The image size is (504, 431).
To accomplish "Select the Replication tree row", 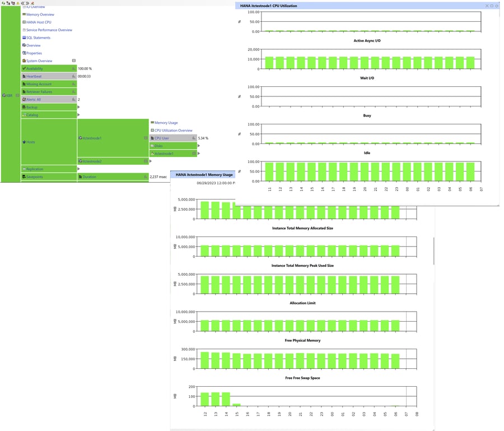I will coord(49,169).
